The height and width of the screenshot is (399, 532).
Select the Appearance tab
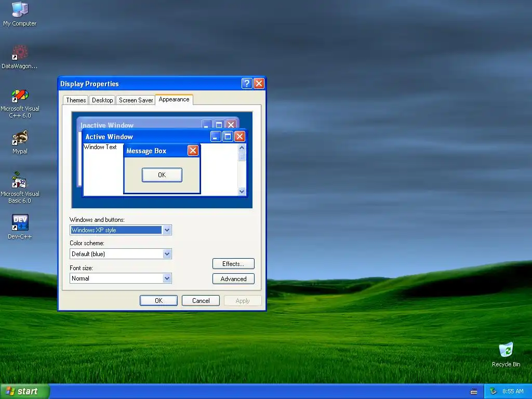click(x=174, y=99)
